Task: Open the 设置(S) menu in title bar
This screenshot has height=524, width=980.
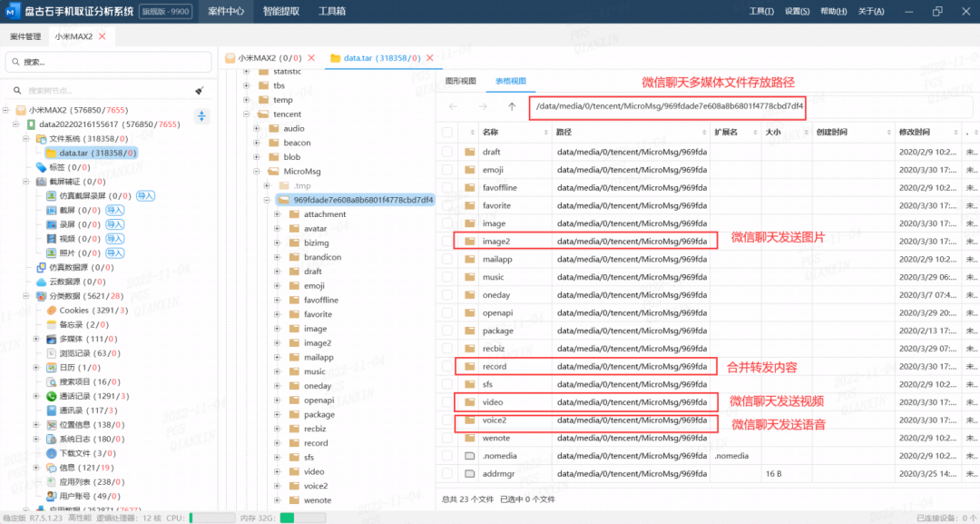Action: (797, 11)
